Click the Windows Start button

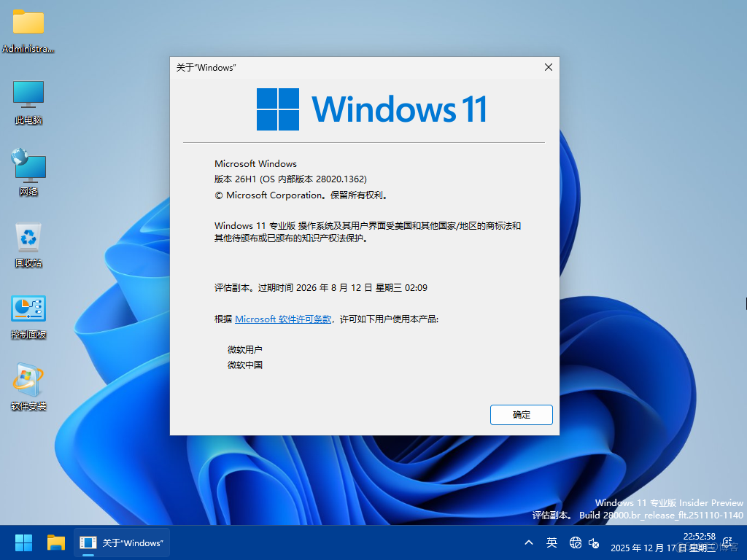[x=23, y=542]
